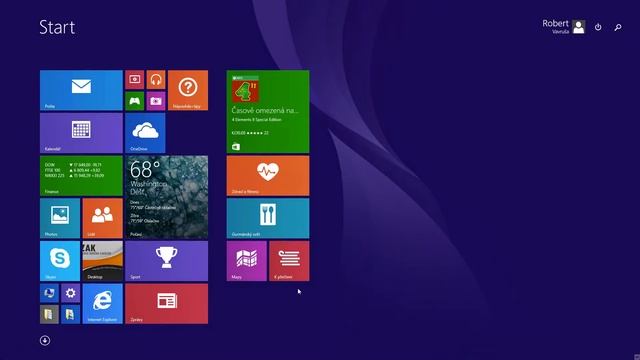Screen dimensions: 640x360
Task: Open the Robert user account menu
Action: click(564, 27)
